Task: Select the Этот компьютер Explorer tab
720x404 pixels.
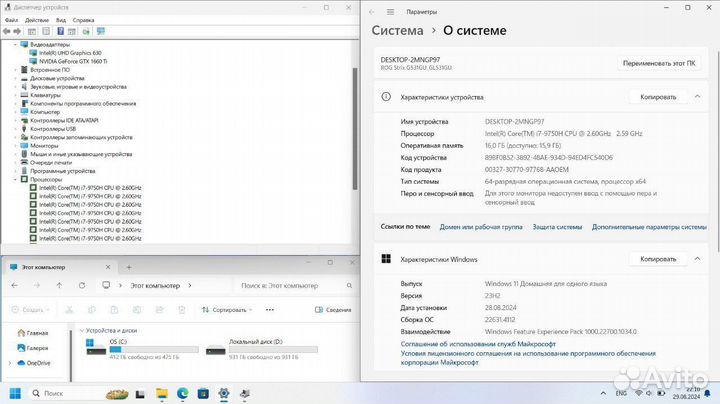Action: (x=60, y=267)
